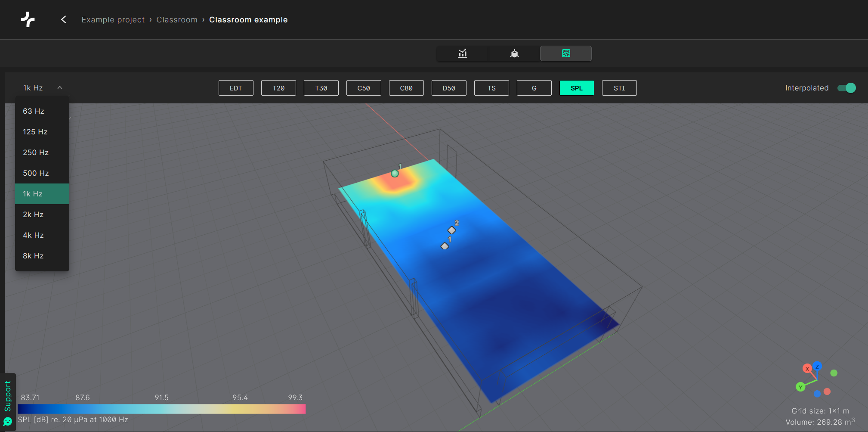Select the STI parameter button
Viewport: 868px width, 432px height.
pyautogui.click(x=619, y=88)
